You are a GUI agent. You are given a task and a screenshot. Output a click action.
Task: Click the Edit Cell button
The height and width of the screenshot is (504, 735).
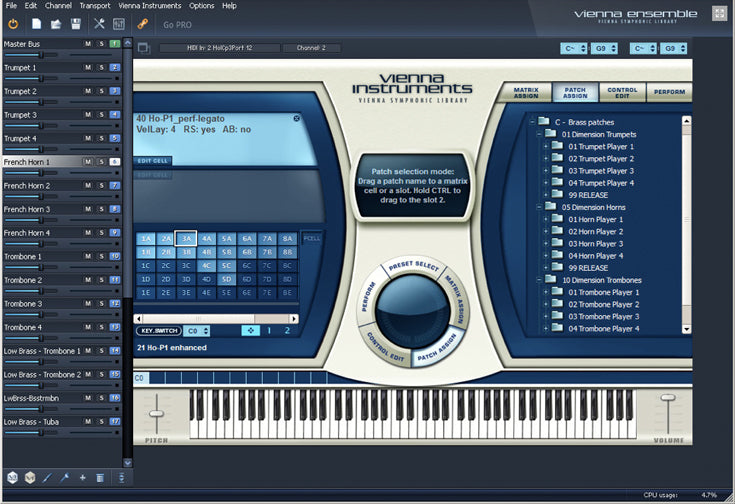(x=153, y=160)
